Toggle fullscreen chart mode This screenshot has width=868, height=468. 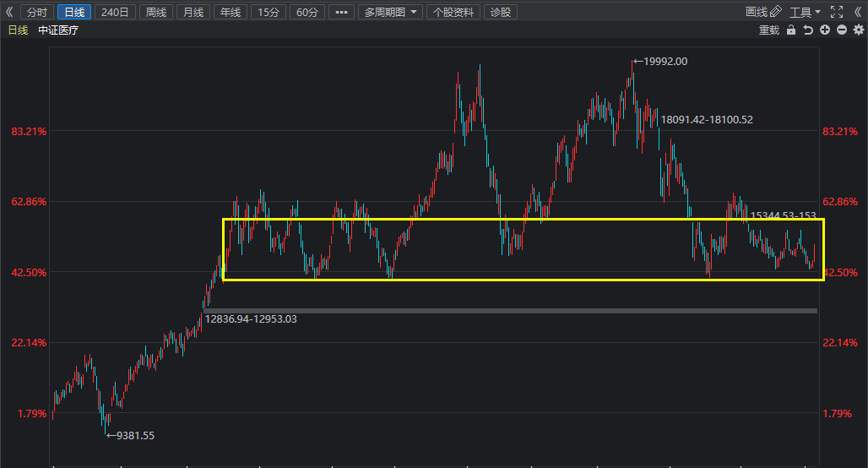pos(837,12)
